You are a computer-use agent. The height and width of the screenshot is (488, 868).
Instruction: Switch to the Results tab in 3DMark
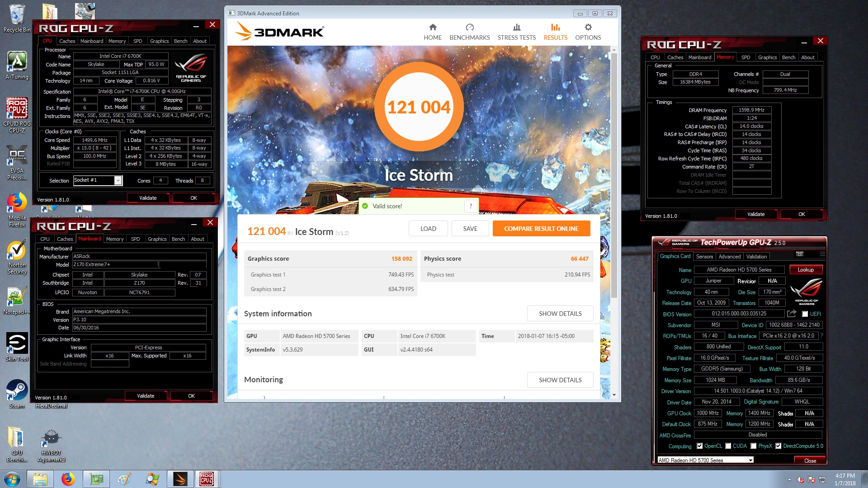555,32
